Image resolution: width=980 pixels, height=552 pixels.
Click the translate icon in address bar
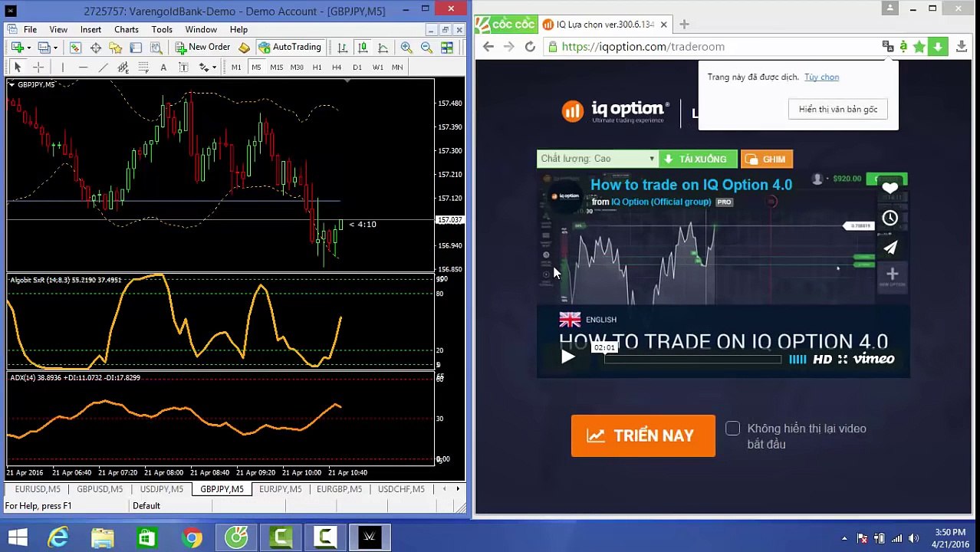[887, 47]
